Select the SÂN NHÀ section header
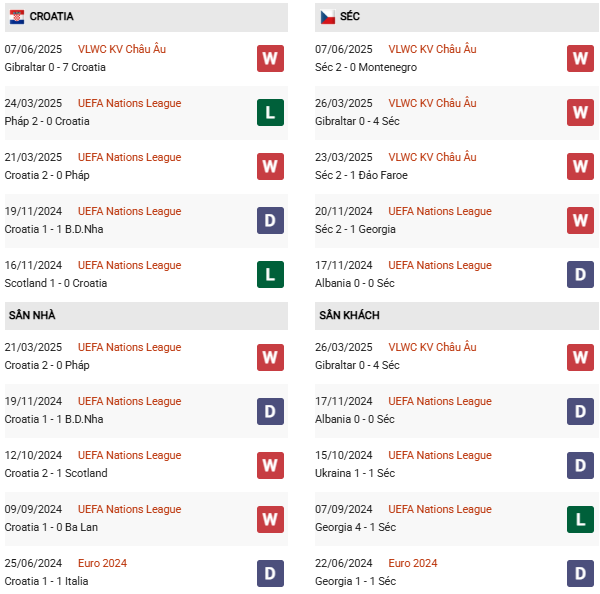Screen dimensions: 600x594 tap(32, 315)
